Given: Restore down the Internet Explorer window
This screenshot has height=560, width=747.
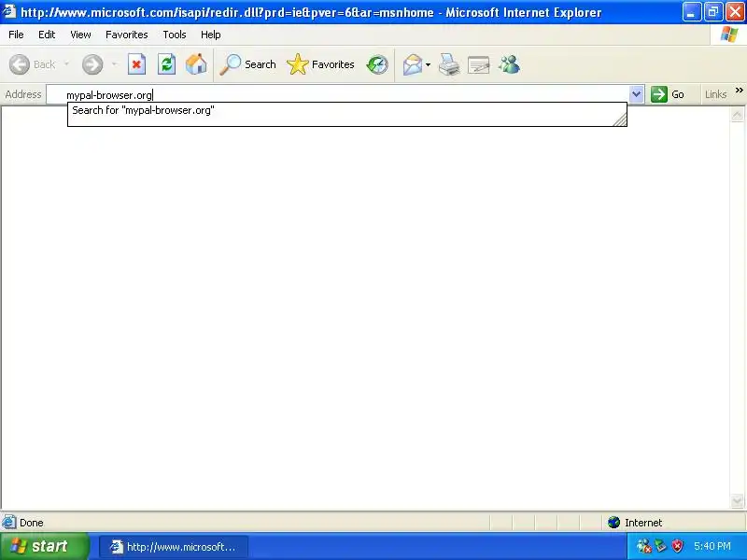Looking at the screenshot, I should 713,12.
